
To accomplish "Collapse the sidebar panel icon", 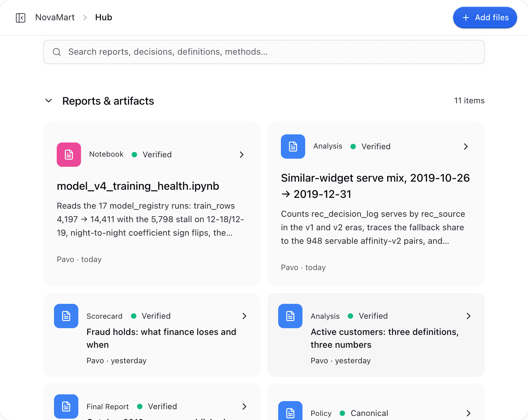I will tap(21, 18).
